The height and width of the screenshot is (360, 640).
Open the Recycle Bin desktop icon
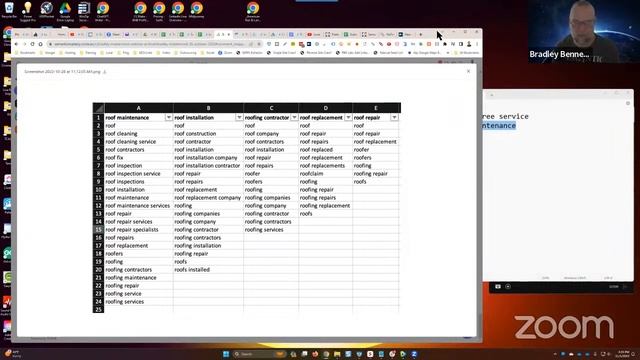(9, 11)
